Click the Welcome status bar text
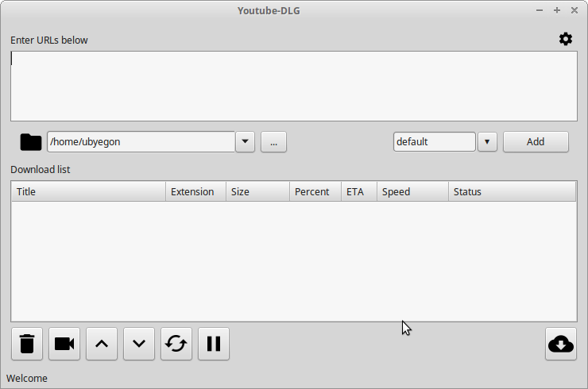 [x=27, y=379]
